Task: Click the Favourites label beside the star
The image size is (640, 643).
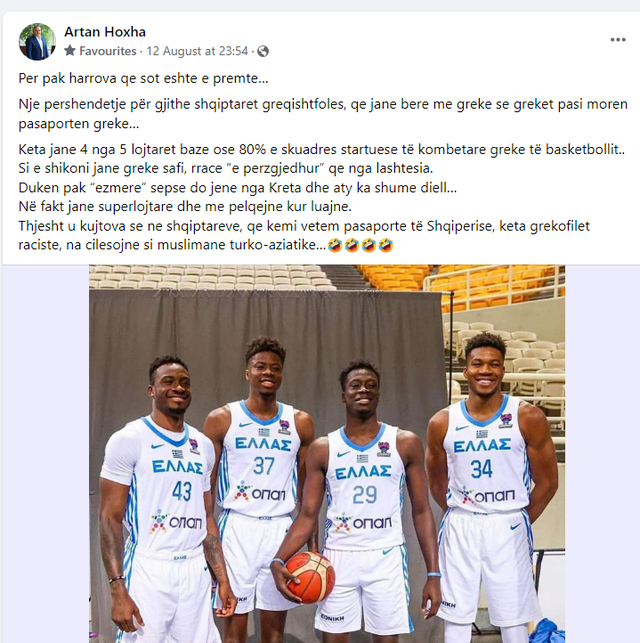Action: 107,51
